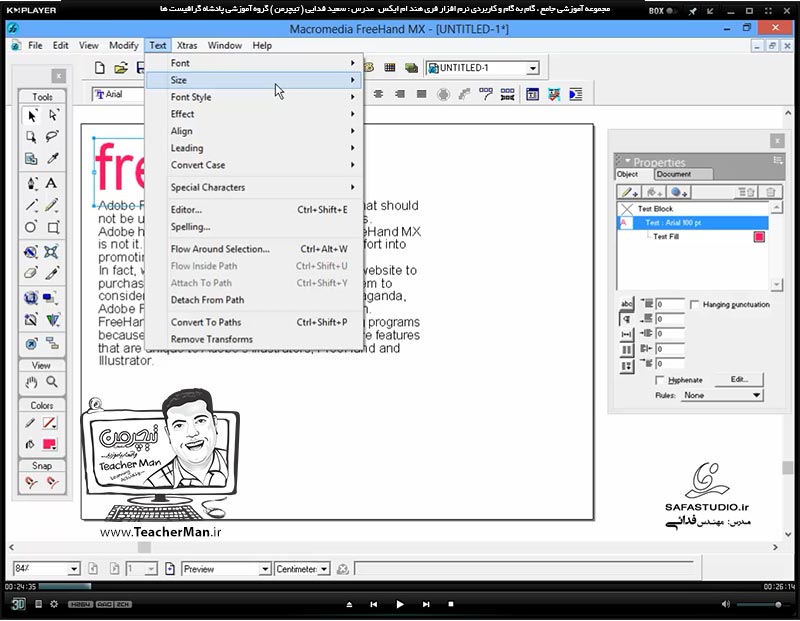Click the paragraph settings icon
This screenshot has width=800, height=621.
pos(627,319)
